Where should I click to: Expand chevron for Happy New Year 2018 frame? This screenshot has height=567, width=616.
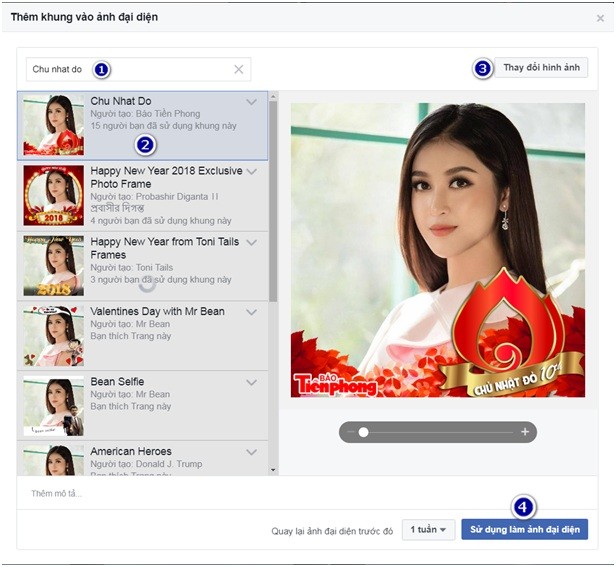tap(251, 172)
